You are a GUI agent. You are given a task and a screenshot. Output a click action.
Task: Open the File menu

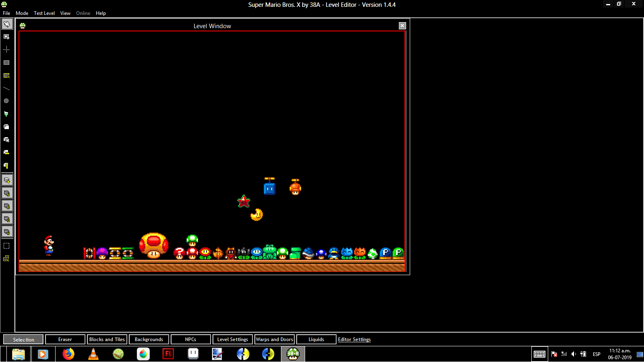[x=6, y=13]
